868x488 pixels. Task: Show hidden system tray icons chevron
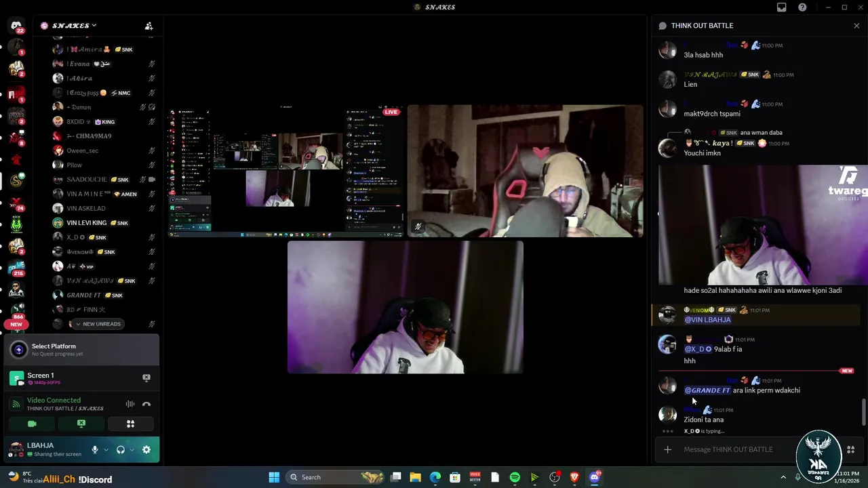783,477
